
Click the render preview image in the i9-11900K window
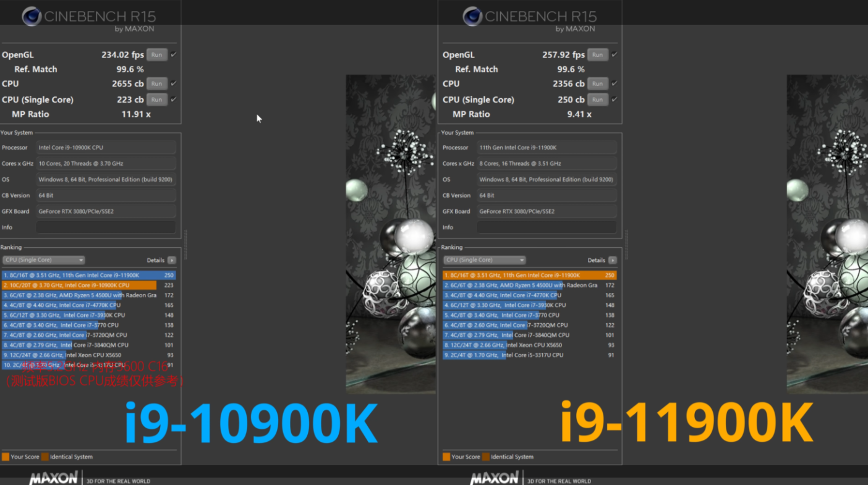827,234
